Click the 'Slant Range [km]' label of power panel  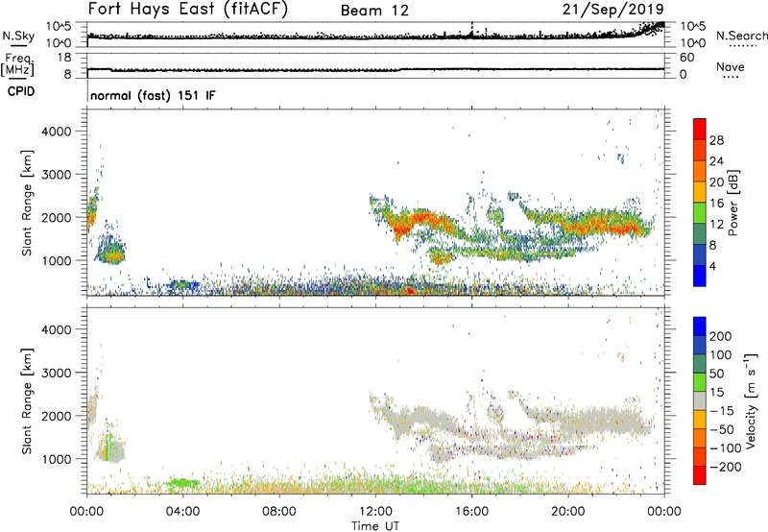pyautogui.click(x=27, y=203)
